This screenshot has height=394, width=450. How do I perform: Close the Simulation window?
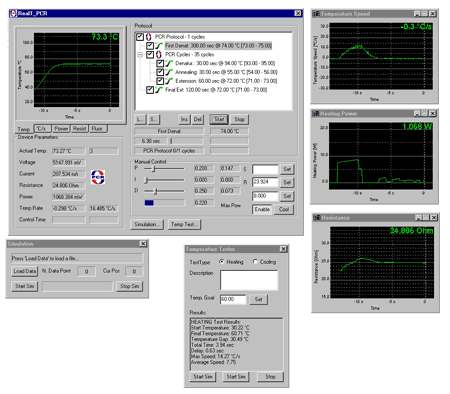(x=143, y=244)
